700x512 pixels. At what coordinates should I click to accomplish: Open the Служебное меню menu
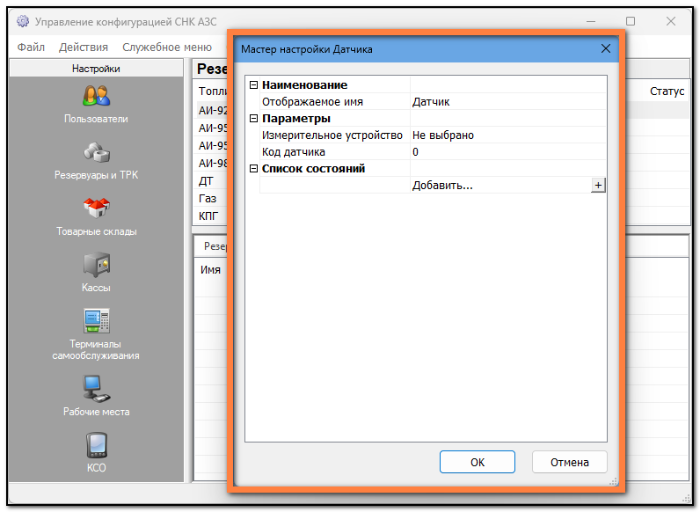pyautogui.click(x=167, y=47)
